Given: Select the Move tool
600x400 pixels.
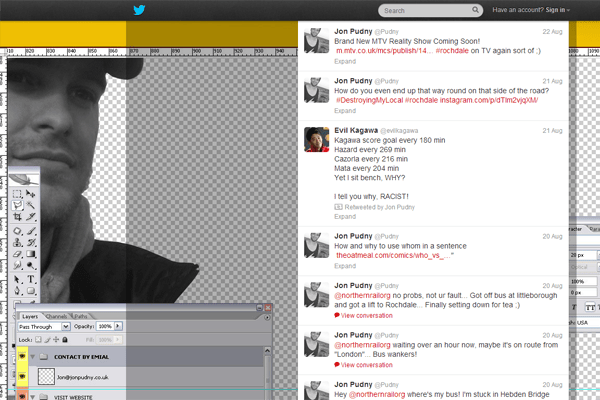Looking at the screenshot, I should click(31, 194).
